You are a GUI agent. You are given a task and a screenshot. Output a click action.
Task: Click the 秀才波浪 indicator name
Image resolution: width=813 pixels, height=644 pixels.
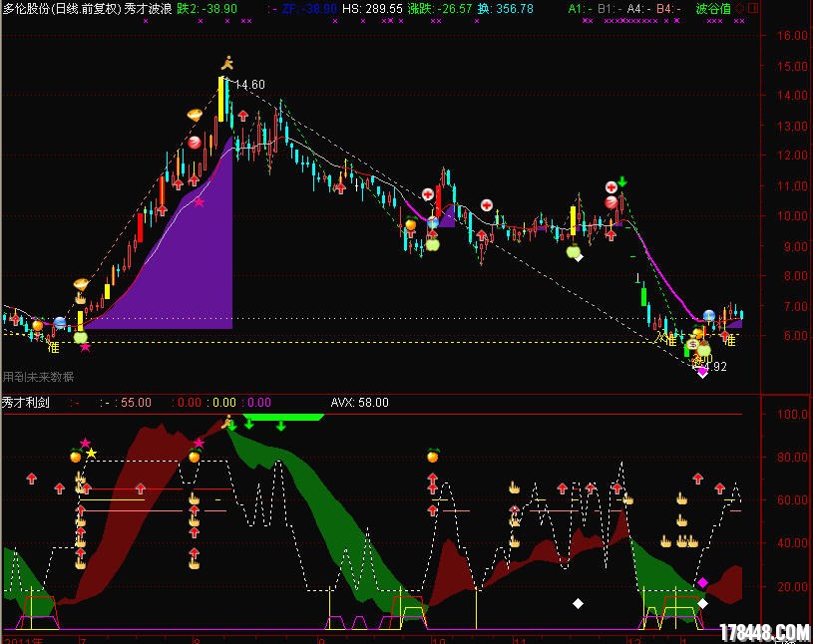click(149, 9)
